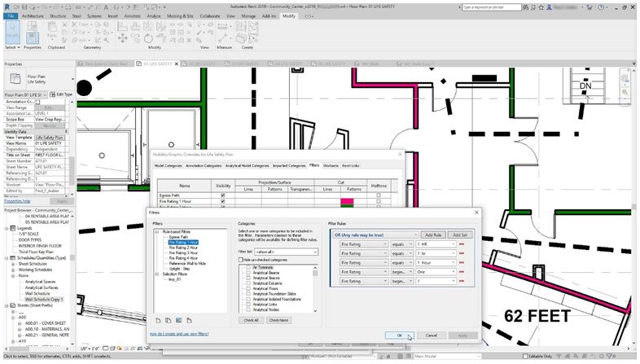Image resolution: width=640 pixels, height=364 pixels.
Task: Collapse the Rule-based Filters tree node
Action: click(x=156, y=232)
